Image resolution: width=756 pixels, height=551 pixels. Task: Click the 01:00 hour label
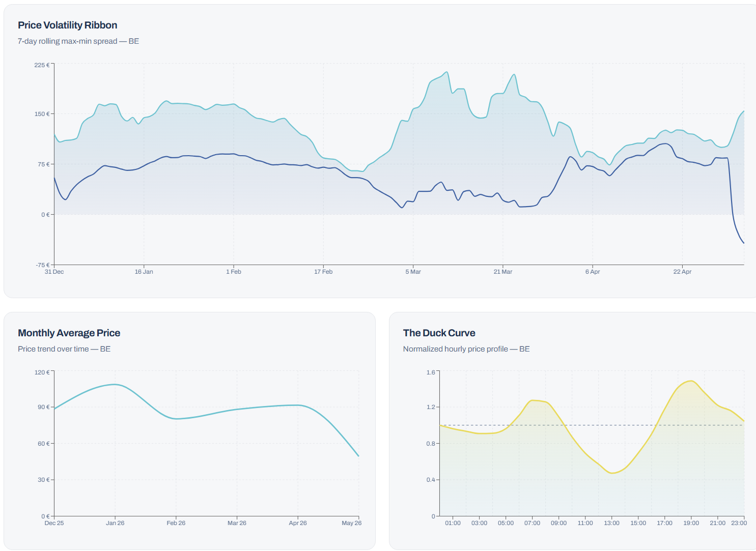[x=453, y=523]
